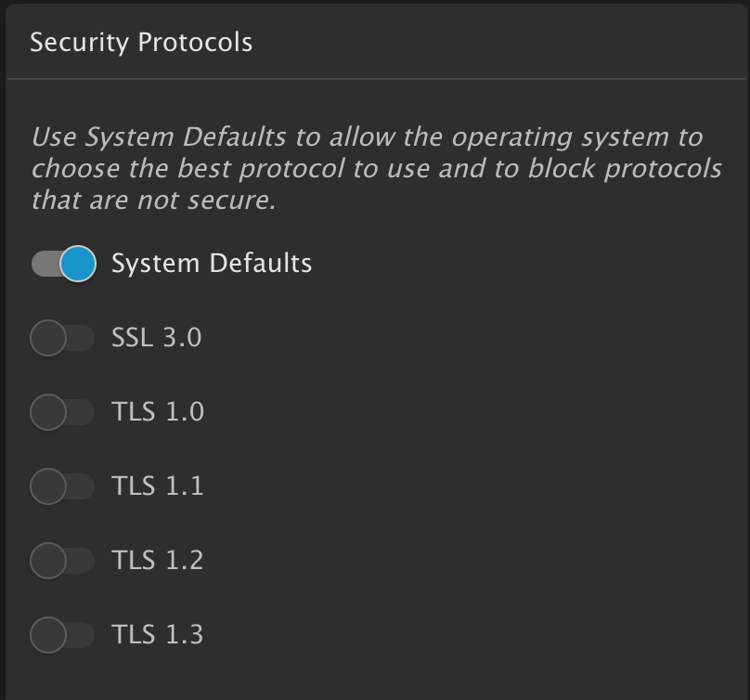Select the "TLS 1.0" text label
The width and height of the screenshot is (750, 700).
tap(157, 412)
